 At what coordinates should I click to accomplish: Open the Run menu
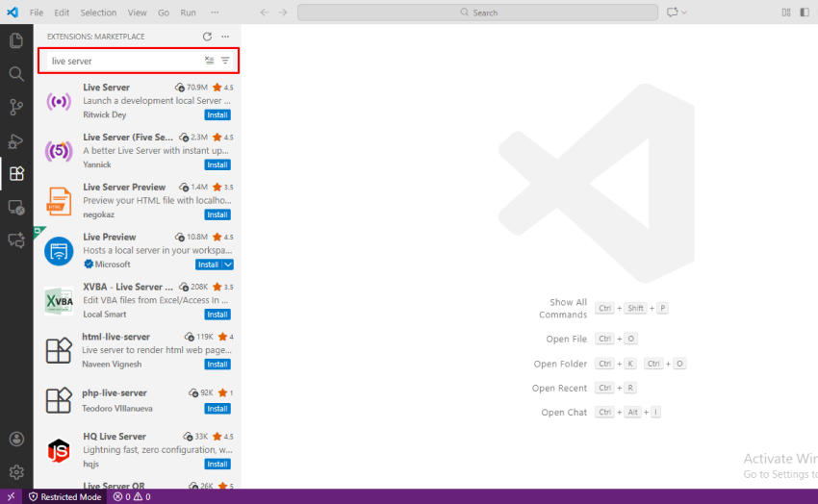[x=188, y=13]
